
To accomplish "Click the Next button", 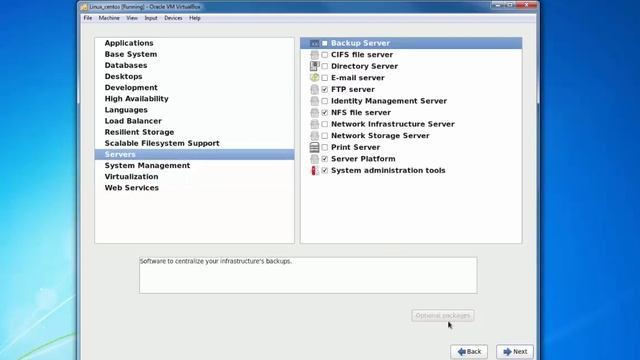I will (x=515, y=351).
